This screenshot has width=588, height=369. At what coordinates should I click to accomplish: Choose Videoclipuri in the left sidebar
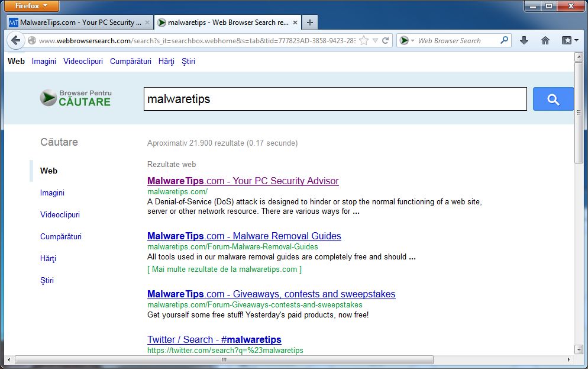(60, 215)
